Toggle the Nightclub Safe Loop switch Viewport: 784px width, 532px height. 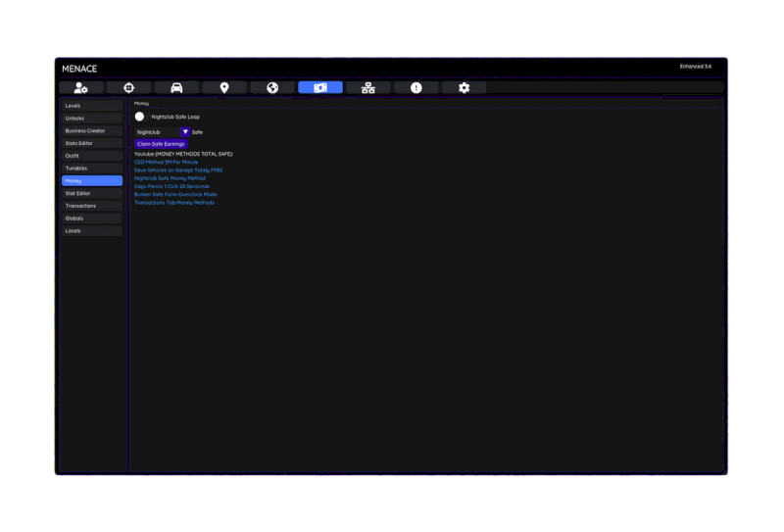click(139, 117)
